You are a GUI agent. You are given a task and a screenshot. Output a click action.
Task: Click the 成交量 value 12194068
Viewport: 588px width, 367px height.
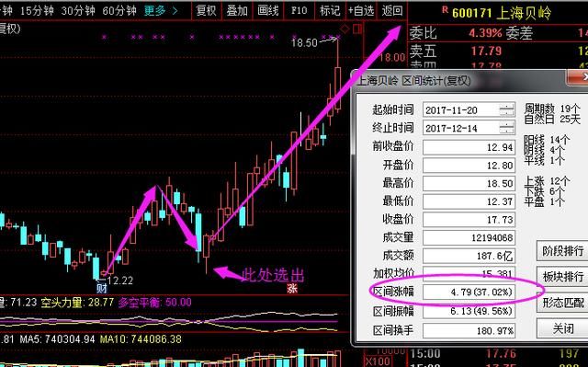pos(469,237)
